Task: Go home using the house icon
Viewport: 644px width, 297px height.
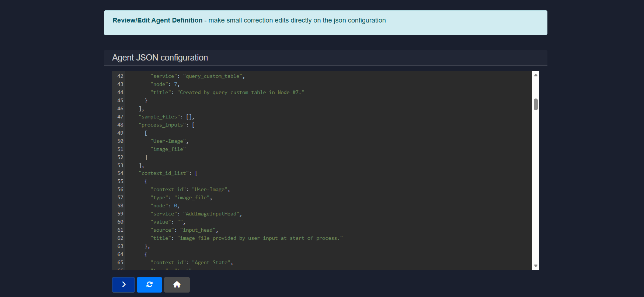Action: point(177,284)
